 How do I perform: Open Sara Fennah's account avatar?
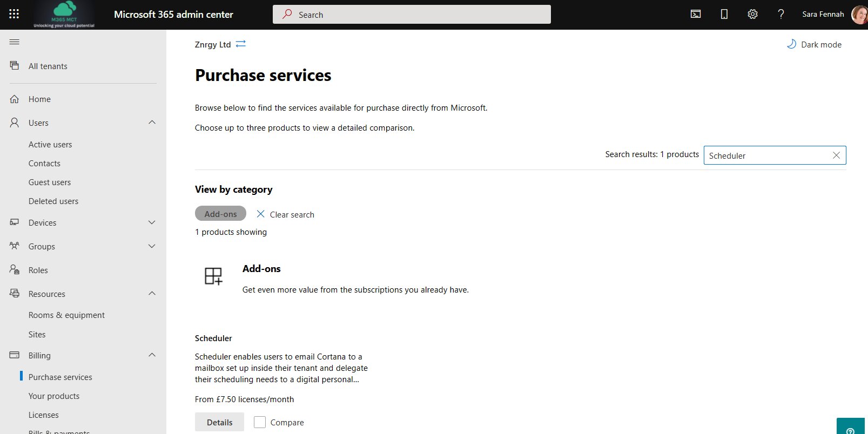click(x=858, y=15)
